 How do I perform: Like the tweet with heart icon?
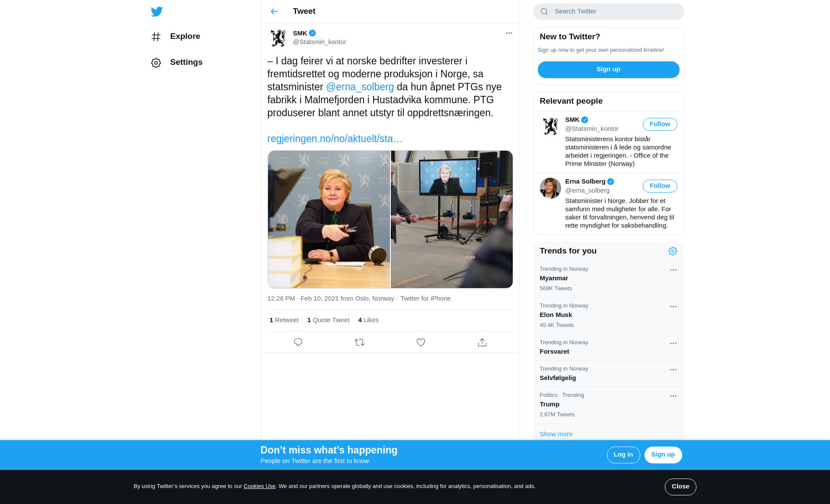(x=421, y=342)
